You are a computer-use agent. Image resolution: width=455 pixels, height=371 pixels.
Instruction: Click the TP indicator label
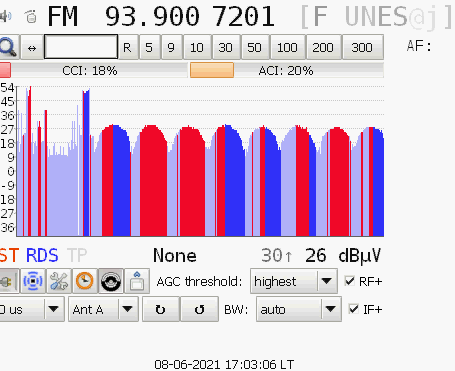77,256
